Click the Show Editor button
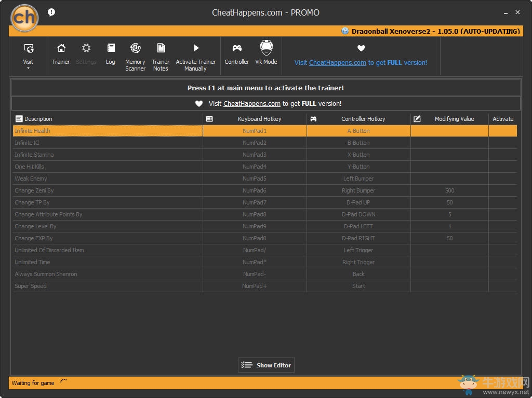 click(266, 365)
